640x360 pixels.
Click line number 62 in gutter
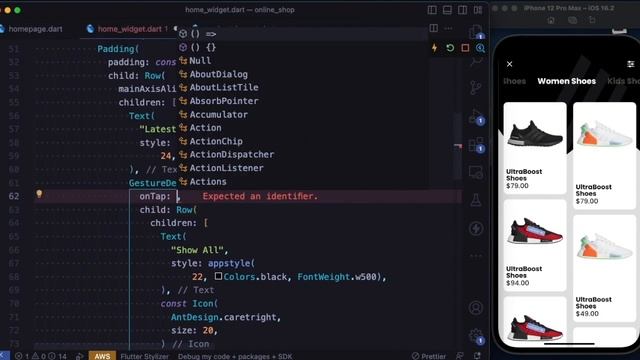pos(14,196)
